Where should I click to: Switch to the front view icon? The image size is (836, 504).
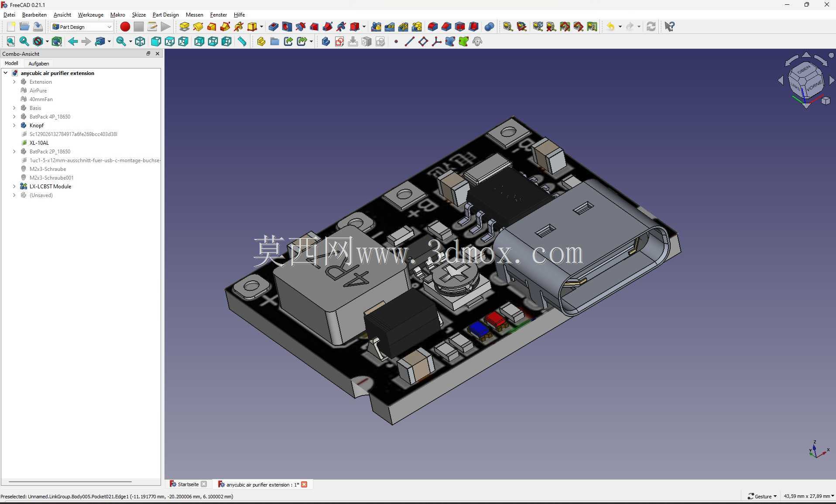[x=156, y=41]
